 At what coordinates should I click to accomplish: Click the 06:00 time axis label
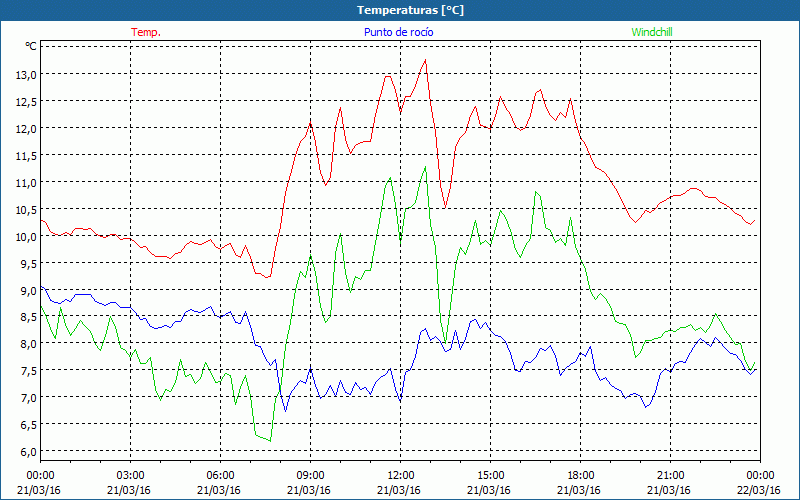[x=220, y=476]
